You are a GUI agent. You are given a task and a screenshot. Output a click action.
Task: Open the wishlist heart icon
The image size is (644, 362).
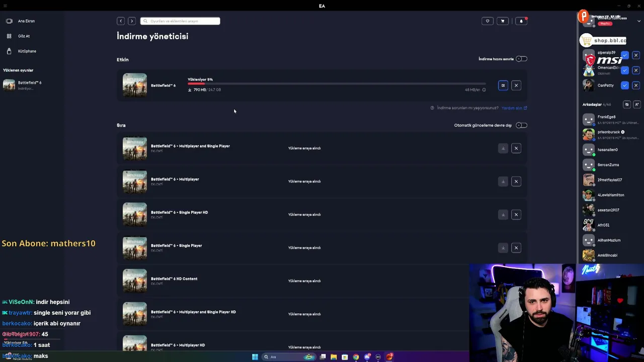coord(488,21)
